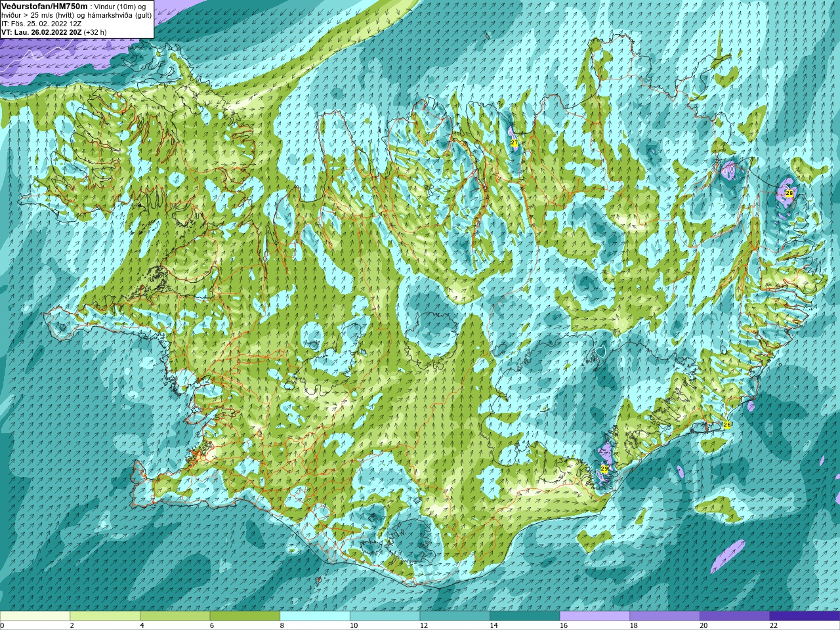This screenshot has width=840, height=630.
Task: Click the legend tick label 14
Action: tap(493, 625)
